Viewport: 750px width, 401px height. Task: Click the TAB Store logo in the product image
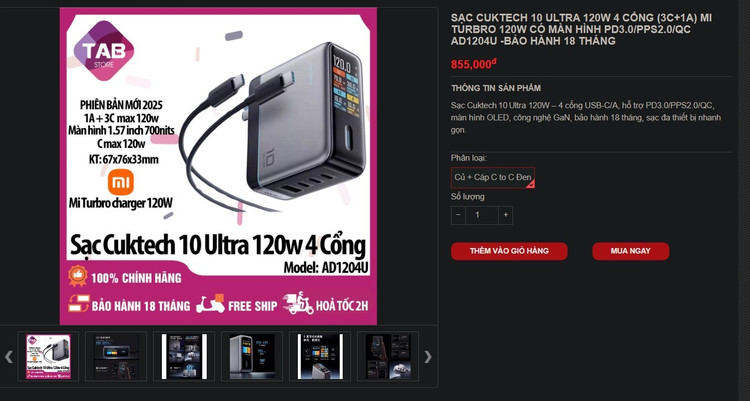tap(104, 51)
